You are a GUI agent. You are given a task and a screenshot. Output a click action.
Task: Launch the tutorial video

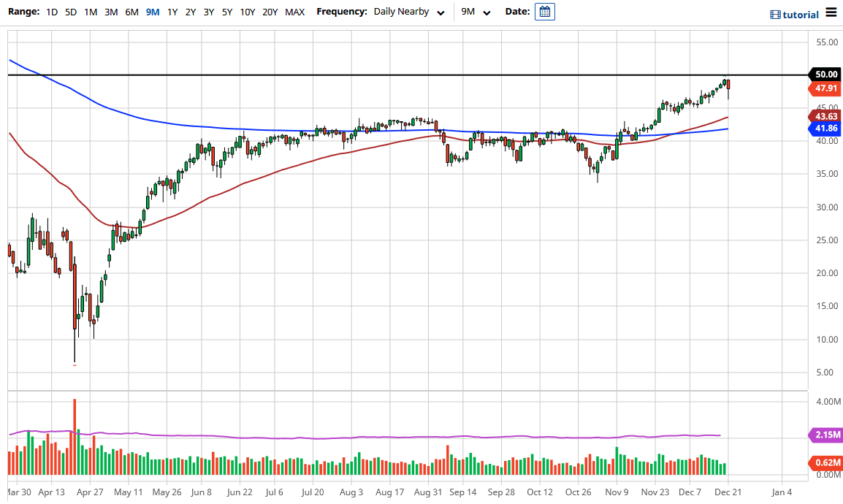[x=793, y=14]
